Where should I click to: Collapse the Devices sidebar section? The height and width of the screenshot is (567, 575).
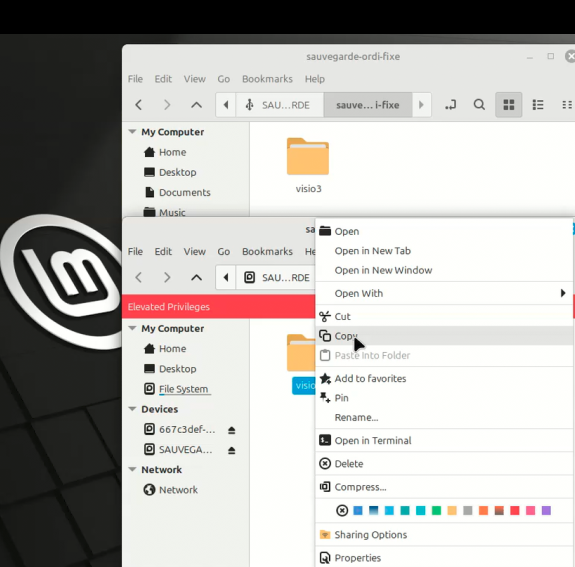132,409
